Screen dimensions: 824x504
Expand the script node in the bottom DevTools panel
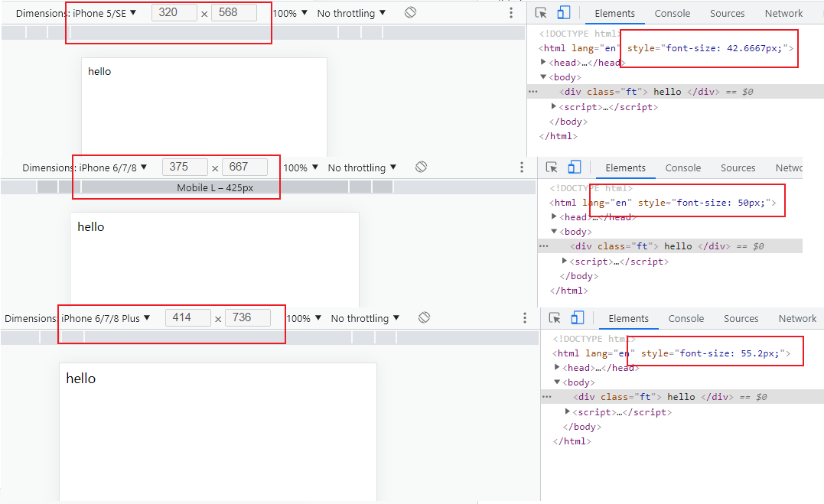(567, 411)
